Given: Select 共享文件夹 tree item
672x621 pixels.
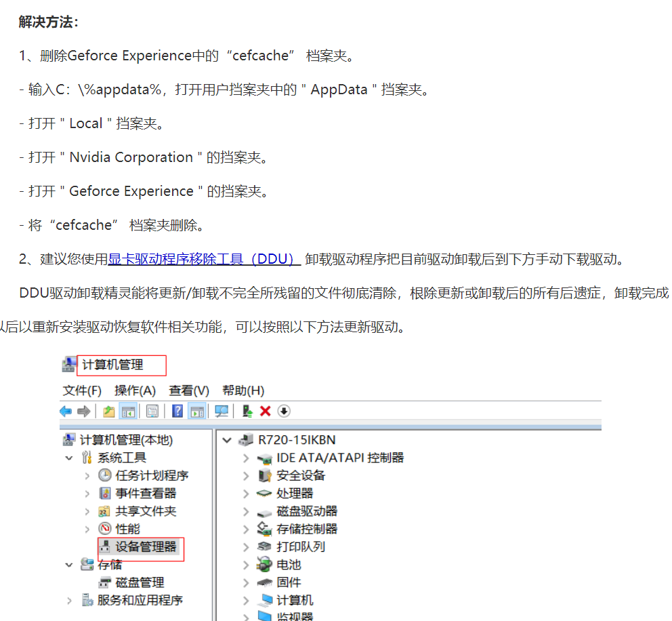Looking at the screenshot, I should (146, 511).
